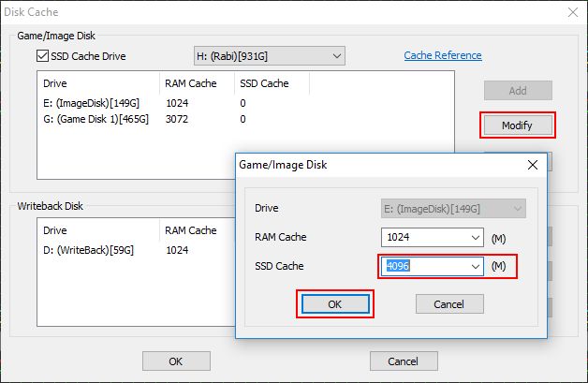This screenshot has width=588, height=383.
Task: Click the Modify button
Action: tap(518, 125)
